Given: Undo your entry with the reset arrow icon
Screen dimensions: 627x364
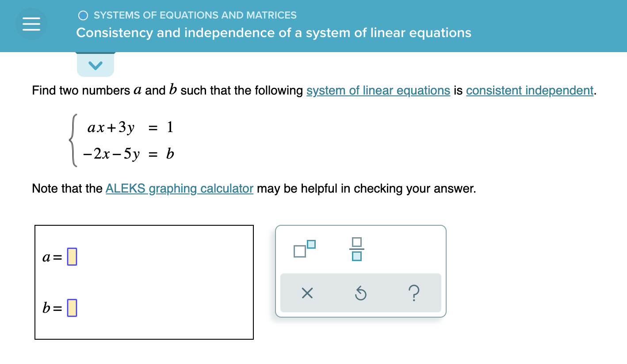Looking at the screenshot, I should (360, 293).
